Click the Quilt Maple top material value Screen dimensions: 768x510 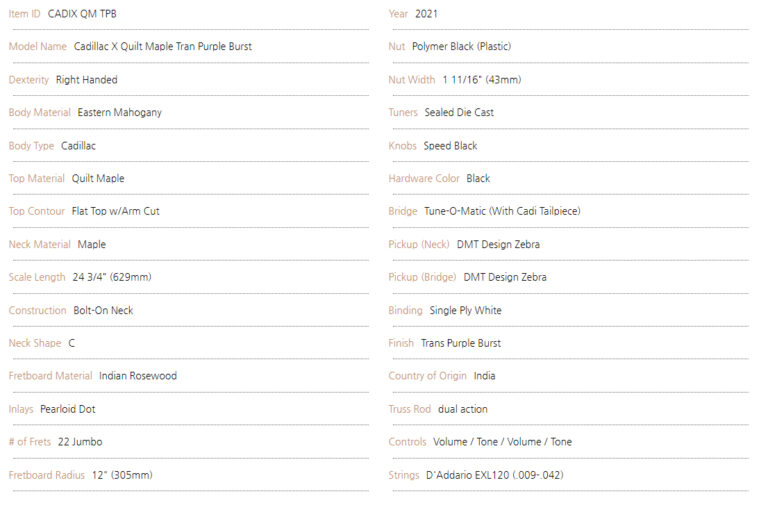click(98, 178)
